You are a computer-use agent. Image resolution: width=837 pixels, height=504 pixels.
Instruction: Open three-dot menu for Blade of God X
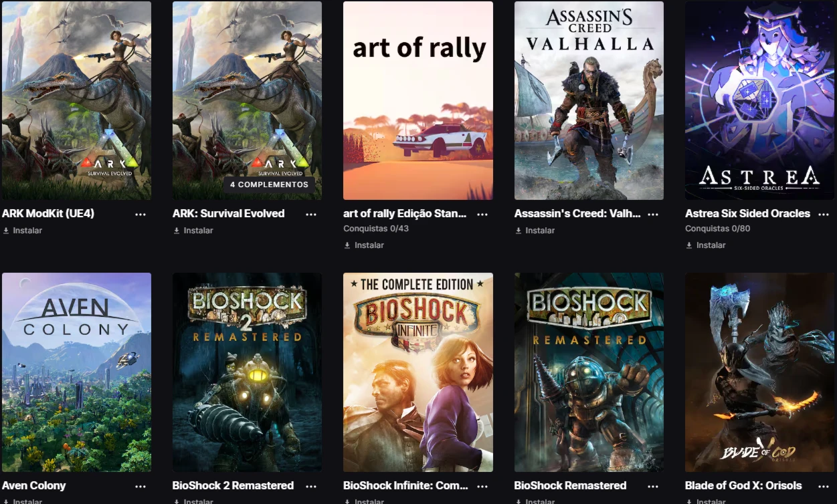coord(824,486)
